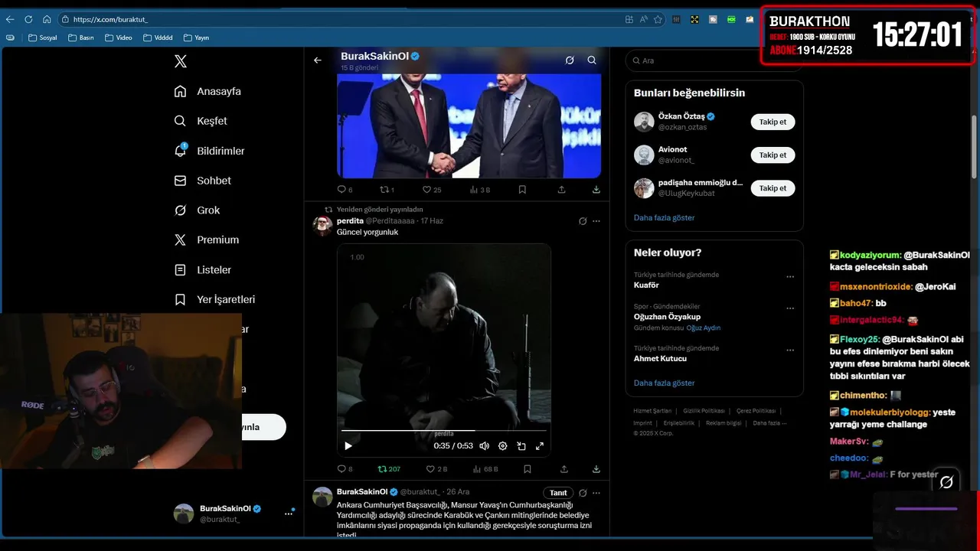Open video settings gear
The image size is (980, 551).
click(503, 445)
